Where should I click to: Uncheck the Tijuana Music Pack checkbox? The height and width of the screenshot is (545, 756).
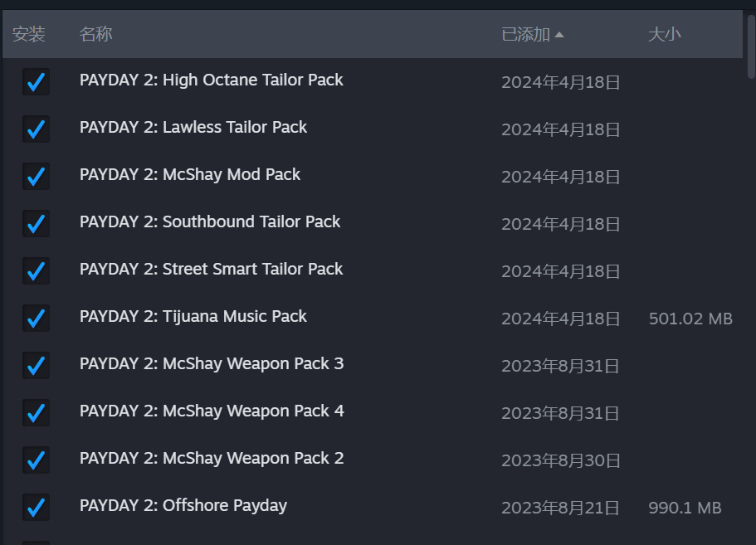(x=36, y=318)
